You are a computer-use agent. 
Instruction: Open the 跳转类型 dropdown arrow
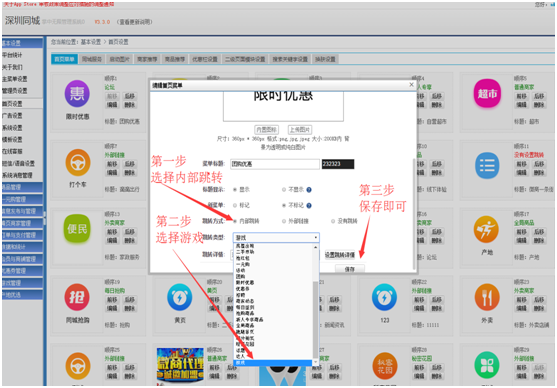[x=315, y=237]
